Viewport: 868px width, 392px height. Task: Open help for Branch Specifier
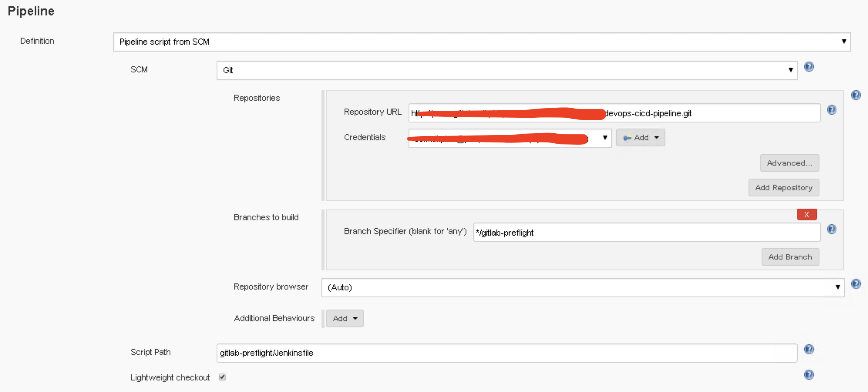coord(831,230)
